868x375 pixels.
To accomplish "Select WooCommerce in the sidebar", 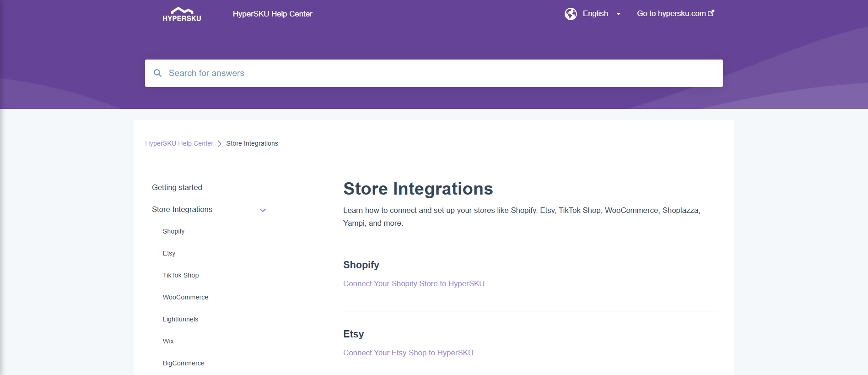I will coord(185,297).
